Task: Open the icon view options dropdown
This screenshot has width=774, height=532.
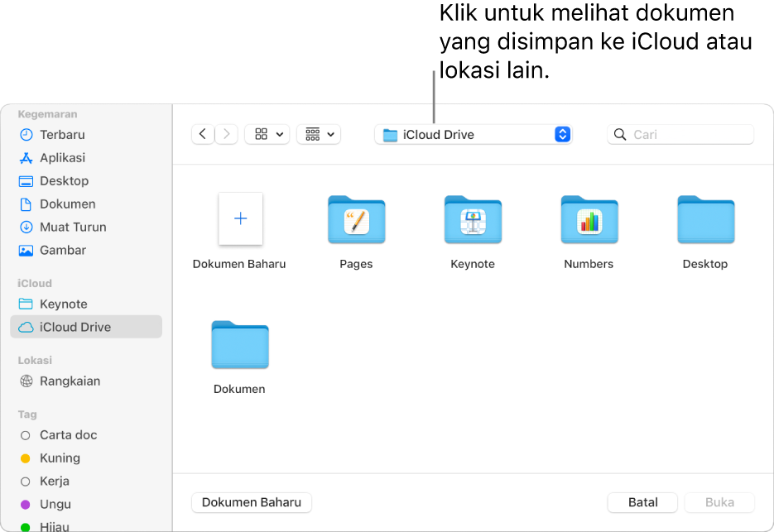Action: 267,134
